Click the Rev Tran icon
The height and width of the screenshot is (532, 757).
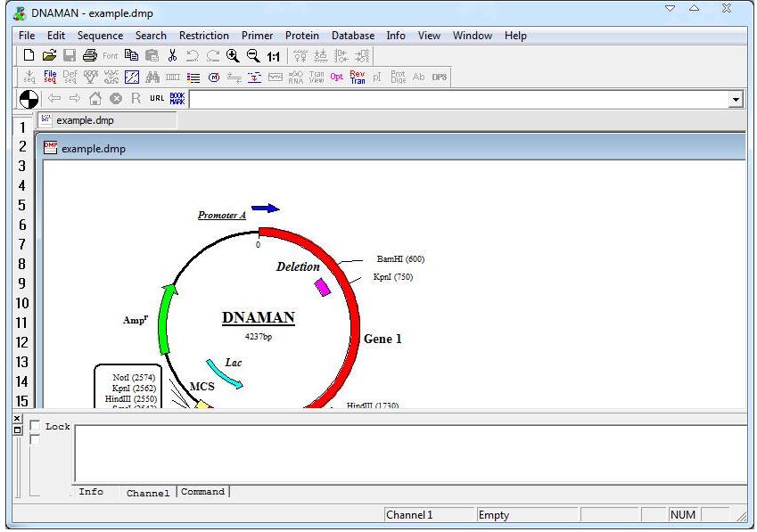click(x=358, y=77)
